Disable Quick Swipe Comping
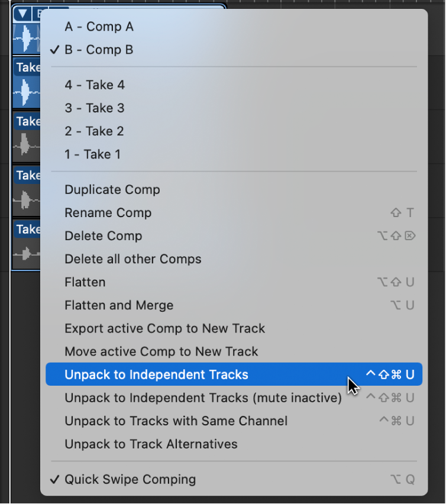 130,479
